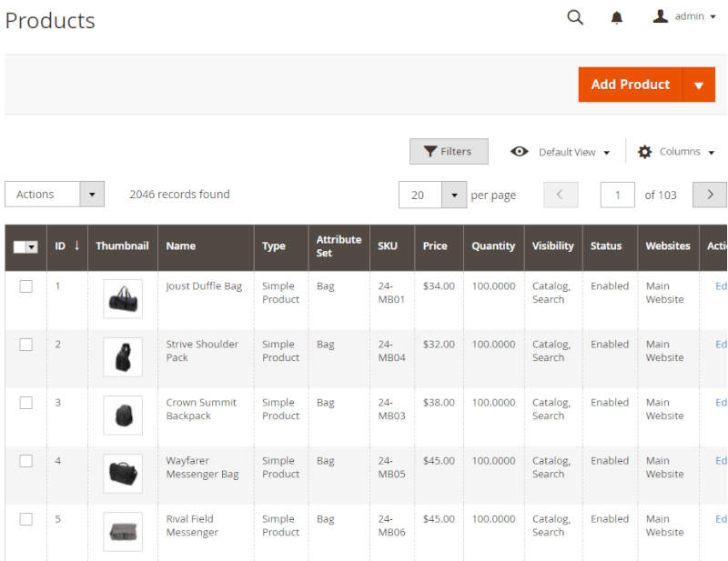
Task: Tick the Rival Field Messenger row checkbox
Action: click(26, 519)
